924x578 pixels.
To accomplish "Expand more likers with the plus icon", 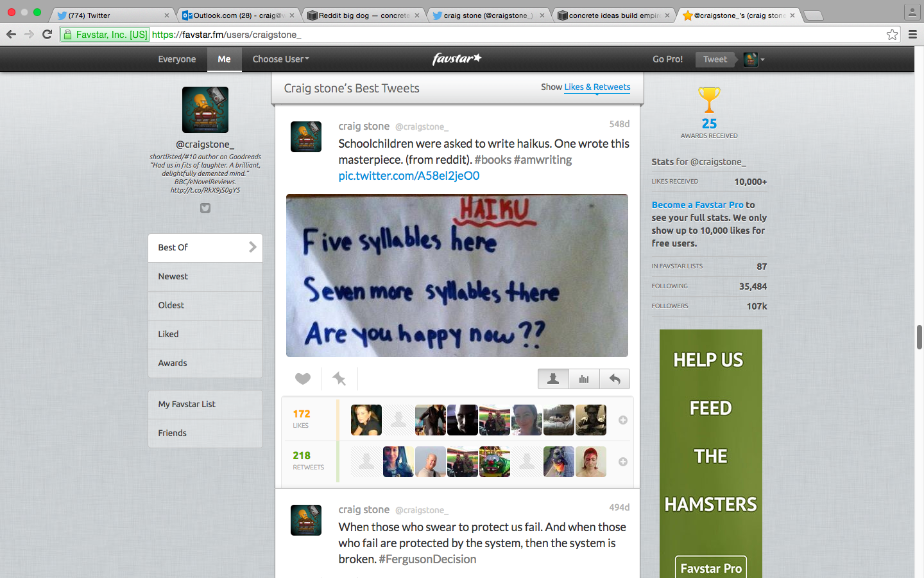I will pos(622,420).
